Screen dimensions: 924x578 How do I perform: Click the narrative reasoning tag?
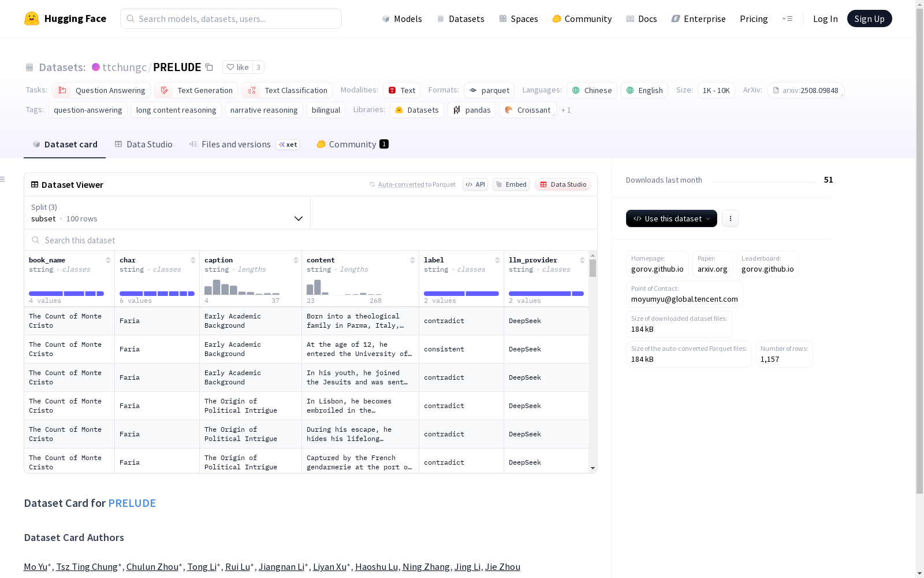click(264, 110)
